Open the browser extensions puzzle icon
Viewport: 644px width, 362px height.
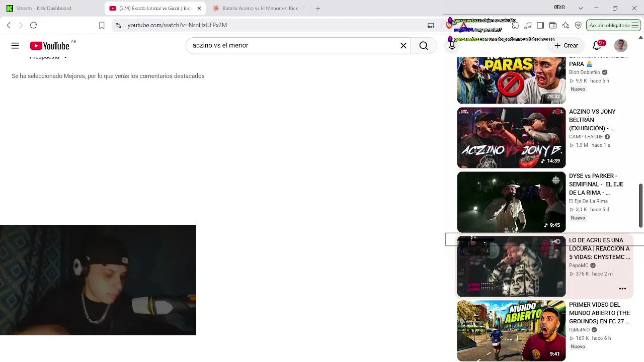coord(515,25)
